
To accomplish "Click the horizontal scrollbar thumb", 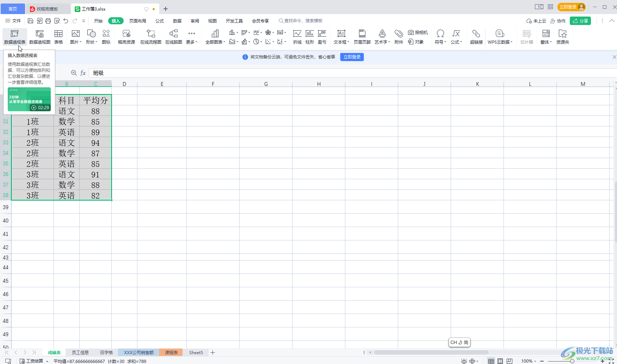I will point(431,352).
